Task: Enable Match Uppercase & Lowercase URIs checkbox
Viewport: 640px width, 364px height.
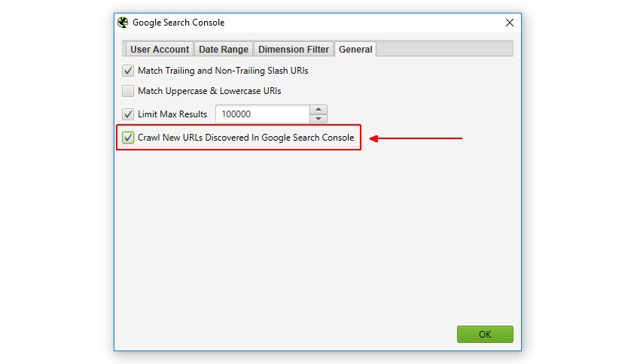Action: [x=128, y=91]
